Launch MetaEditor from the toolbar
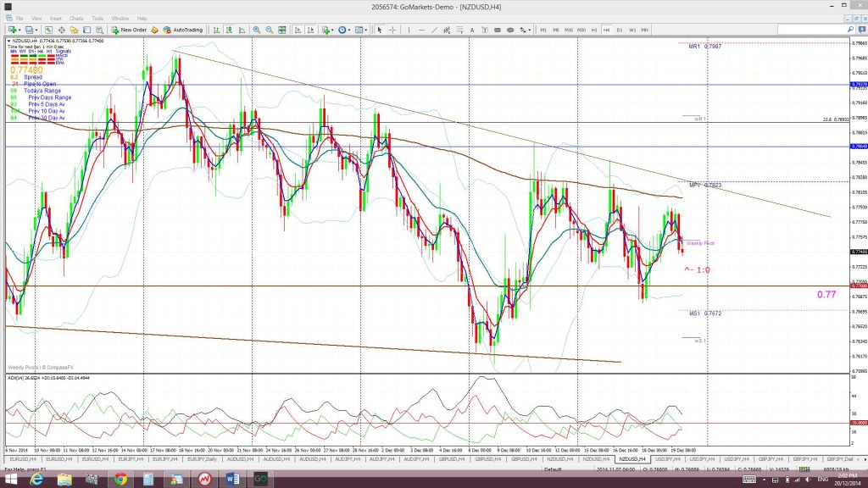Viewport: 868px width, 488px height. tap(154, 30)
